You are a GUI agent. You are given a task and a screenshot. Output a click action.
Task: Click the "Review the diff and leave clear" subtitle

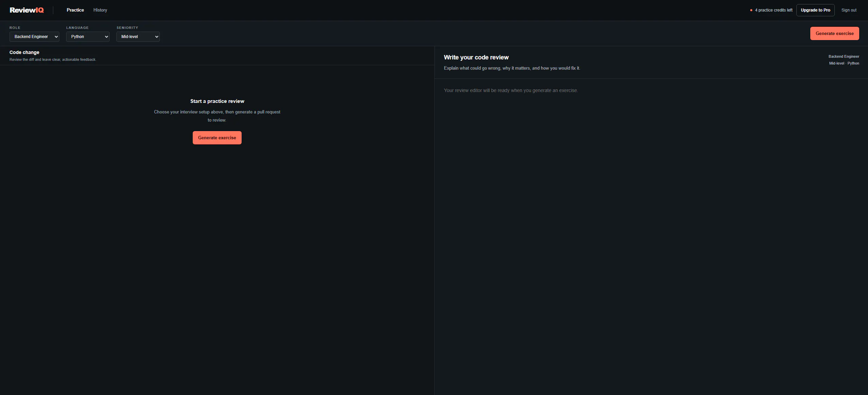click(x=53, y=59)
